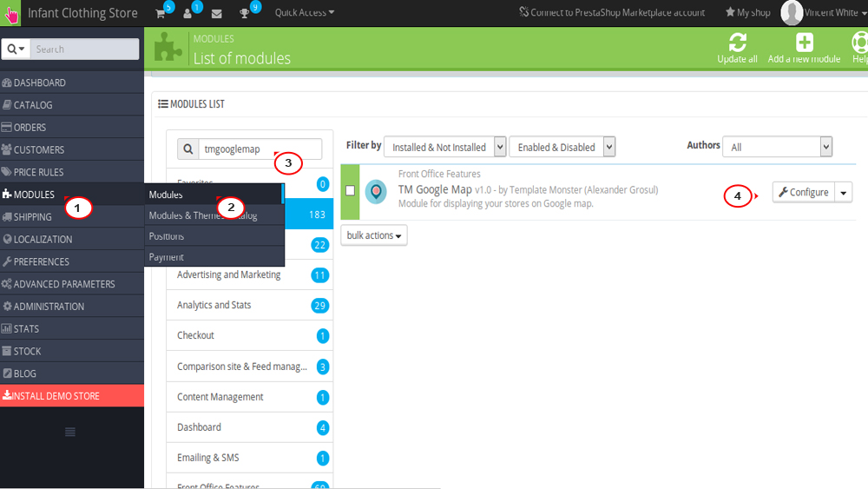Select Emailing & SMS category

point(250,458)
